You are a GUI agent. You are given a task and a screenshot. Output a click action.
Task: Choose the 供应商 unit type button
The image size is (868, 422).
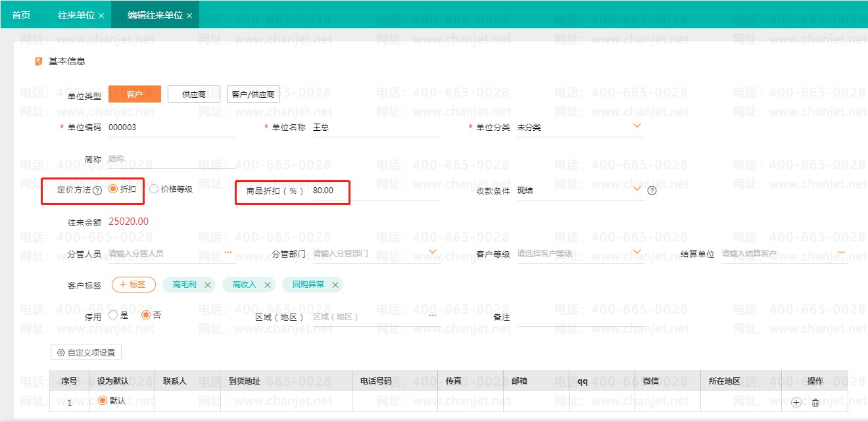coord(194,94)
